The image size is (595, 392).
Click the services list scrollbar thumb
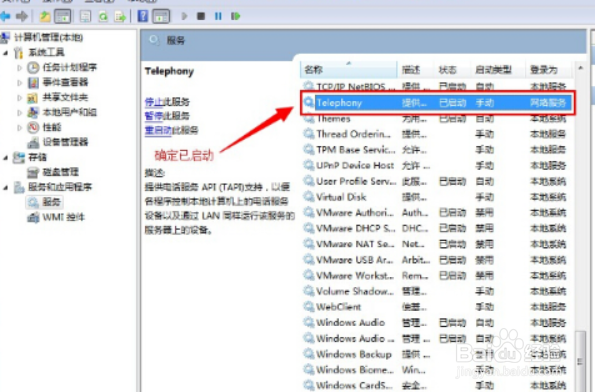click(580, 362)
